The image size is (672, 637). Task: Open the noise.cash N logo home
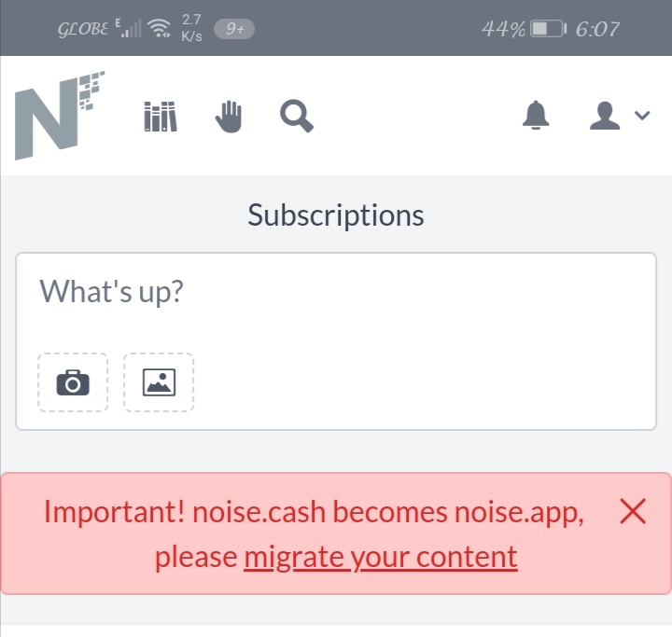(x=60, y=116)
